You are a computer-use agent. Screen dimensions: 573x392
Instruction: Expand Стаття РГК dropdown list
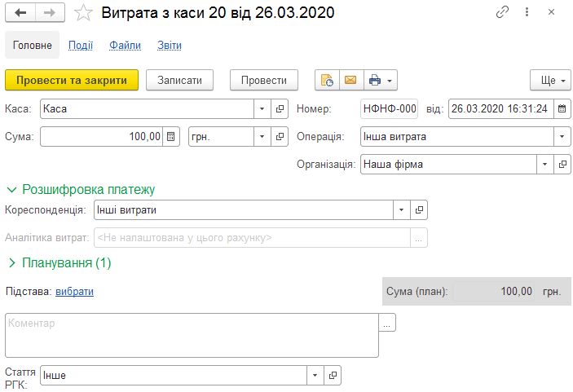[x=315, y=375]
